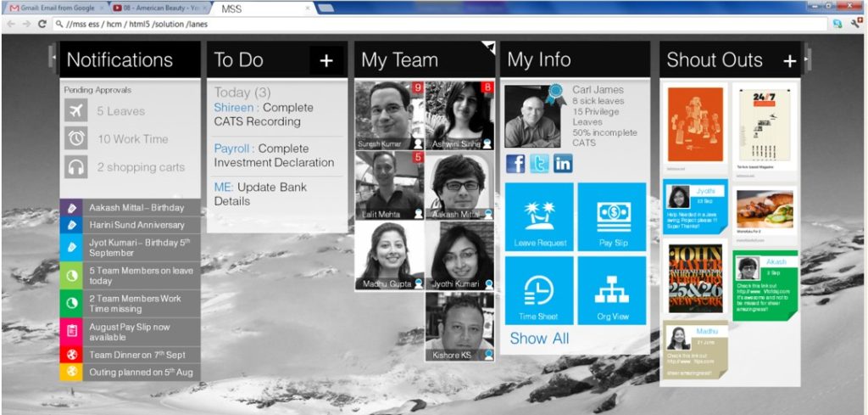The image size is (868, 415).
Task: Open the LinkedIn icon in My Info
Action: coord(563,164)
